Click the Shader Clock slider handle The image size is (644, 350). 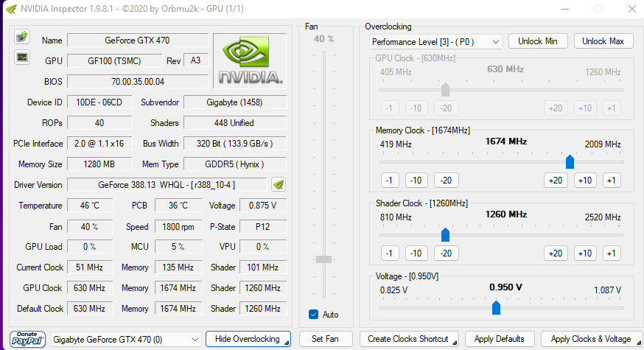pyautogui.click(x=445, y=234)
